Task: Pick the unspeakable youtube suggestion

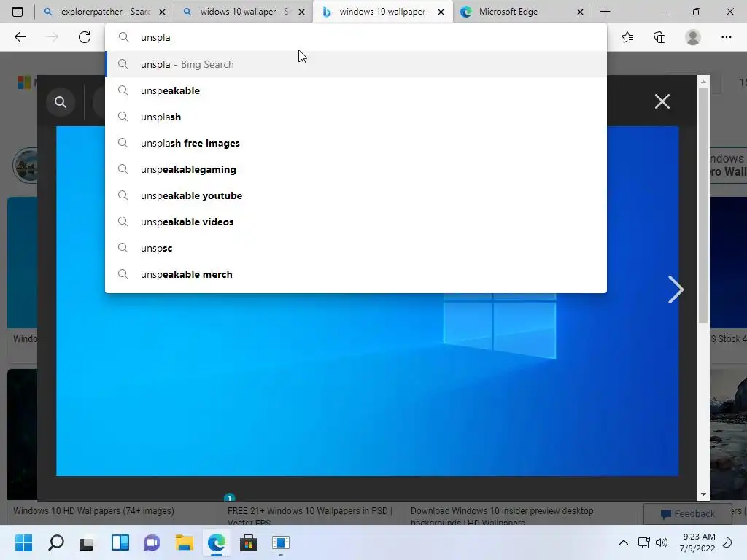Action: point(356,195)
